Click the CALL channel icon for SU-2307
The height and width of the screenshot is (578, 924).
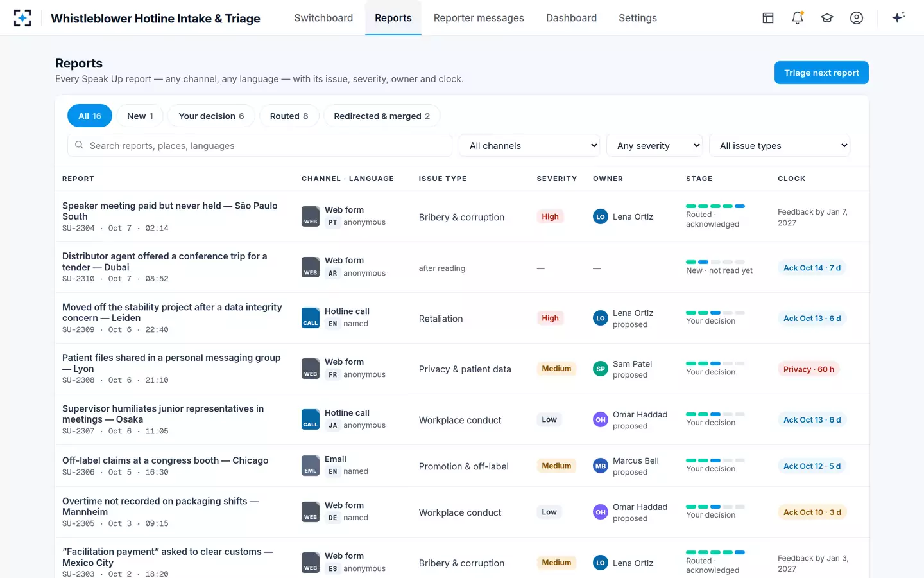click(x=311, y=419)
